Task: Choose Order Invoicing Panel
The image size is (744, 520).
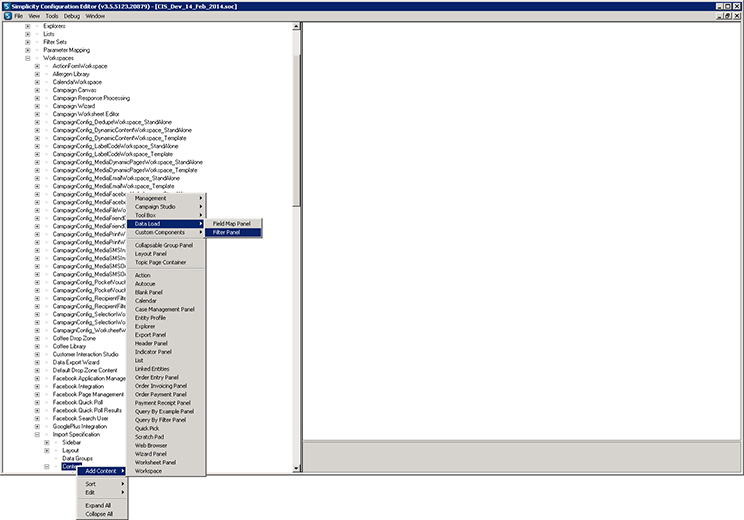Action: point(166,386)
